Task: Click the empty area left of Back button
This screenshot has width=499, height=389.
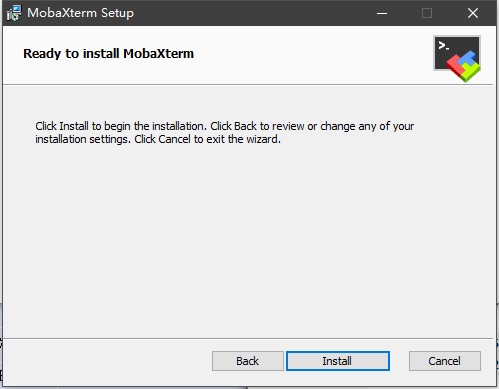Action: point(107,361)
